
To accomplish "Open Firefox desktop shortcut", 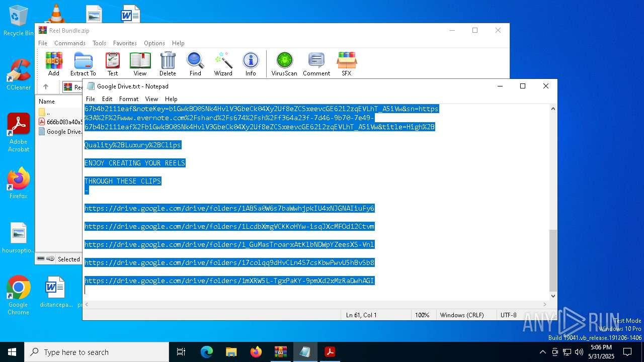I will pyautogui.click(x=19, y=183).
